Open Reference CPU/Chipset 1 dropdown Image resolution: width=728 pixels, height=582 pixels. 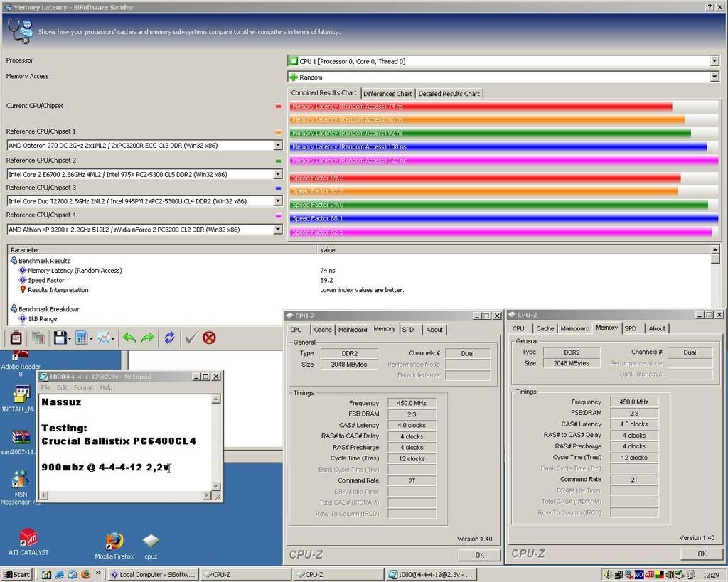(278, 145)
